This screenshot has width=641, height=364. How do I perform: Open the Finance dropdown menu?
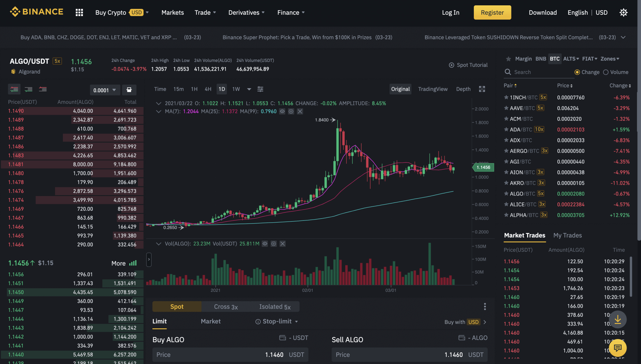coord(291,13)
